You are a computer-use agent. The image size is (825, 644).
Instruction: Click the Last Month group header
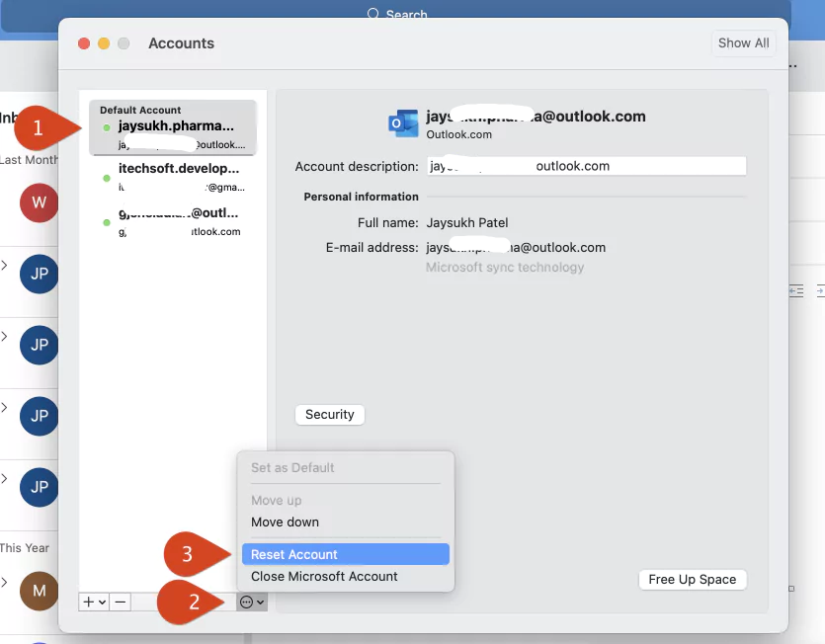(29, 159)
